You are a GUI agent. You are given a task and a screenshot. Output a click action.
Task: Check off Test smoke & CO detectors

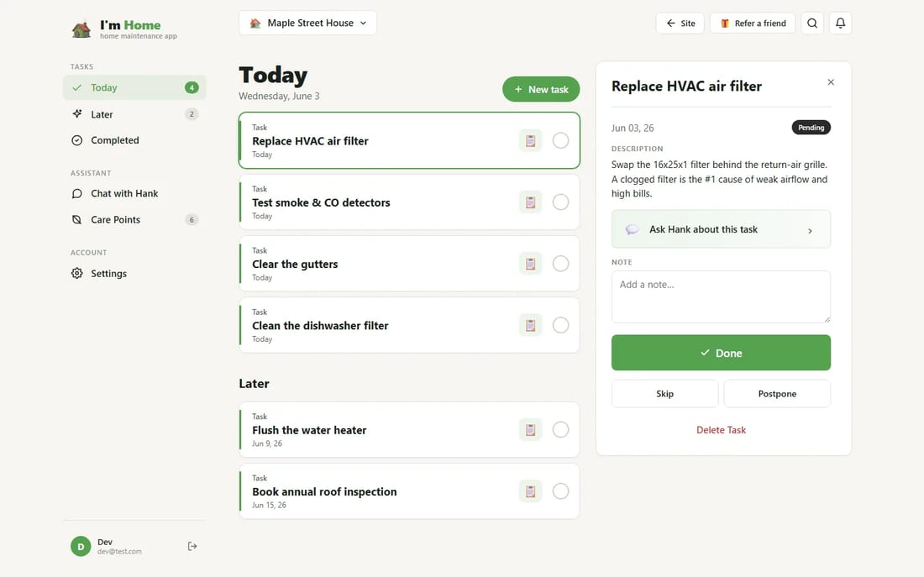(x=560, y=202)
